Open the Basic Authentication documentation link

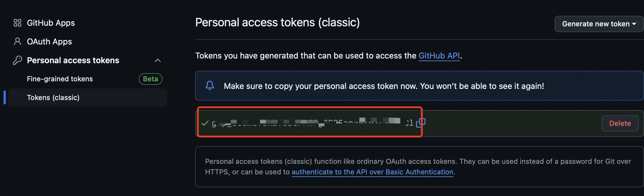click(x=372, y=172)
